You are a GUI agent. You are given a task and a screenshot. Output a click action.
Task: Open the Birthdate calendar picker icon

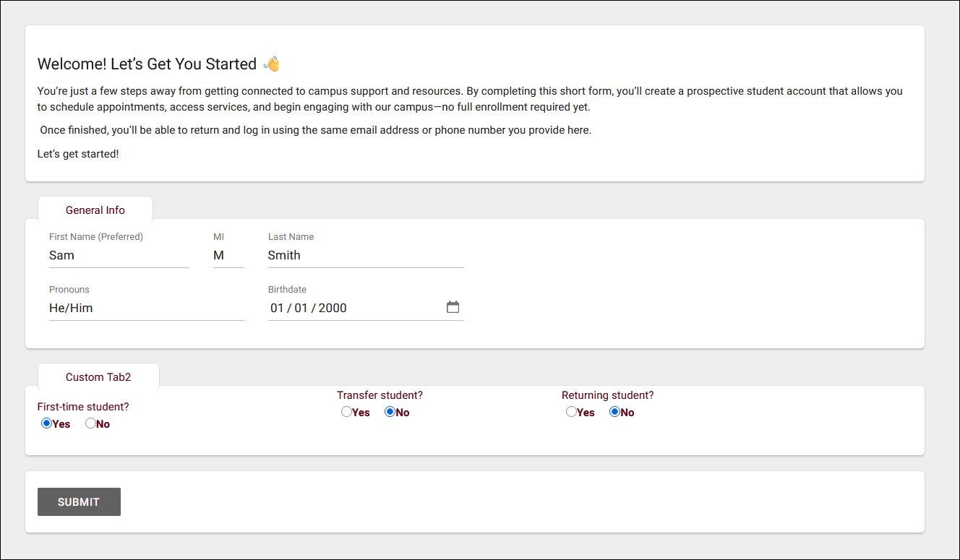click(x=453, y=307)
